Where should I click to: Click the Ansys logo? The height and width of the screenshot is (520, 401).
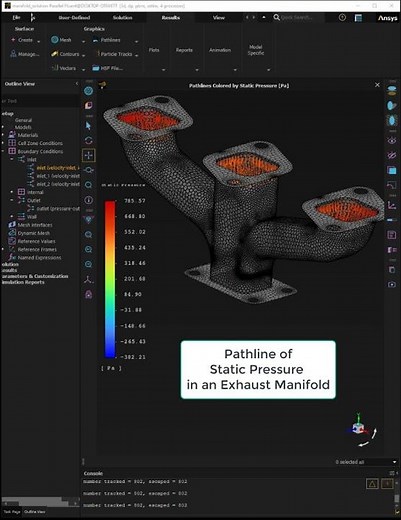pyautogui.click(x=387, y=18)
